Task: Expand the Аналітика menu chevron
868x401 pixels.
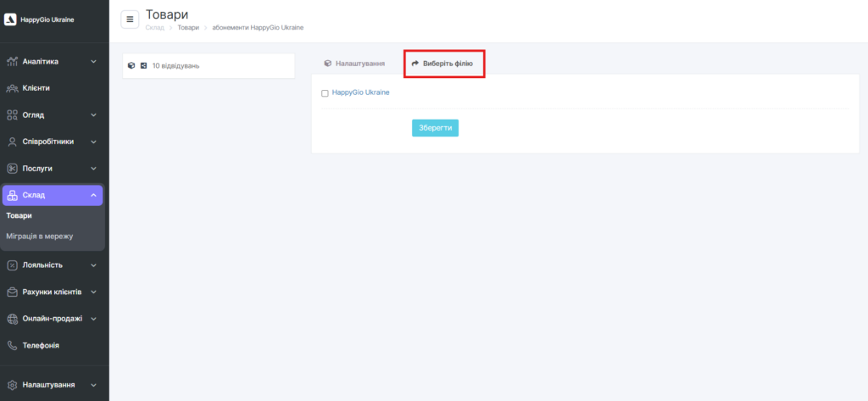Action: click(93, 62)
